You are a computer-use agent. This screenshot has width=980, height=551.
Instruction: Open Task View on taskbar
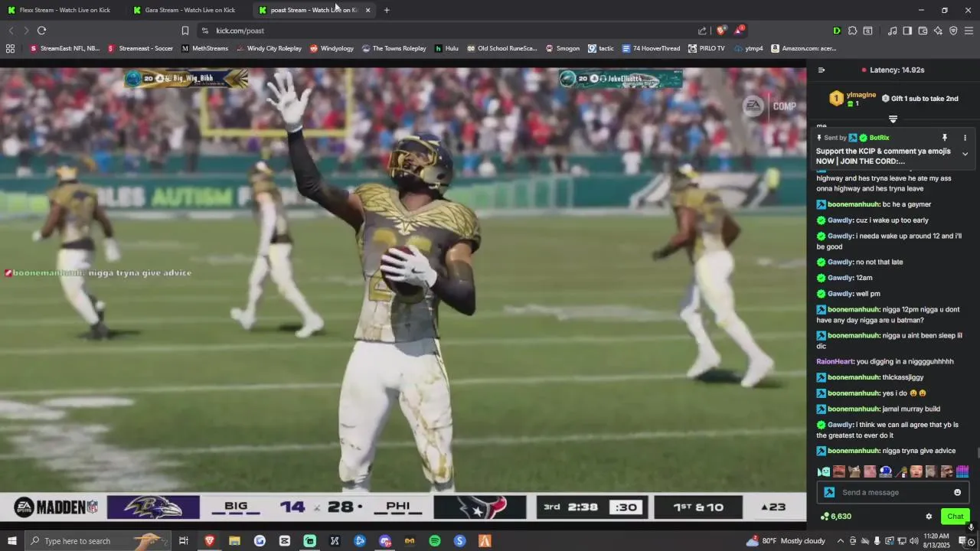coord(184,541)
